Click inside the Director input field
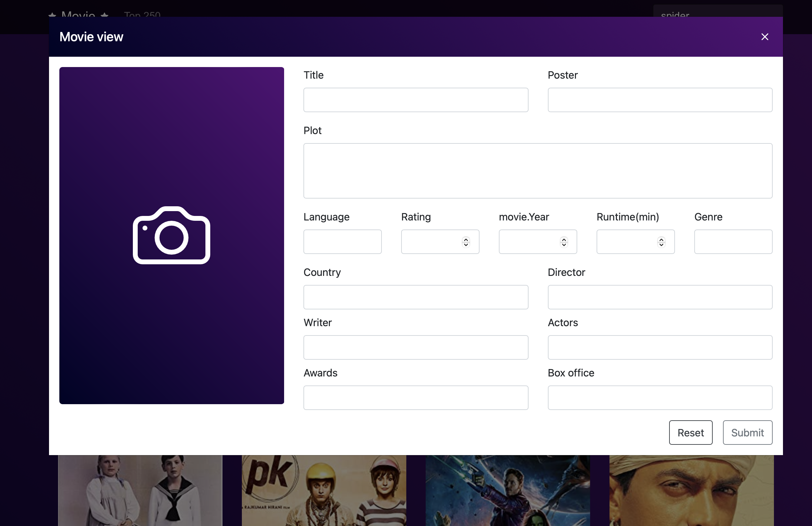The image size is (812, 526). click(x=659, y=297)
